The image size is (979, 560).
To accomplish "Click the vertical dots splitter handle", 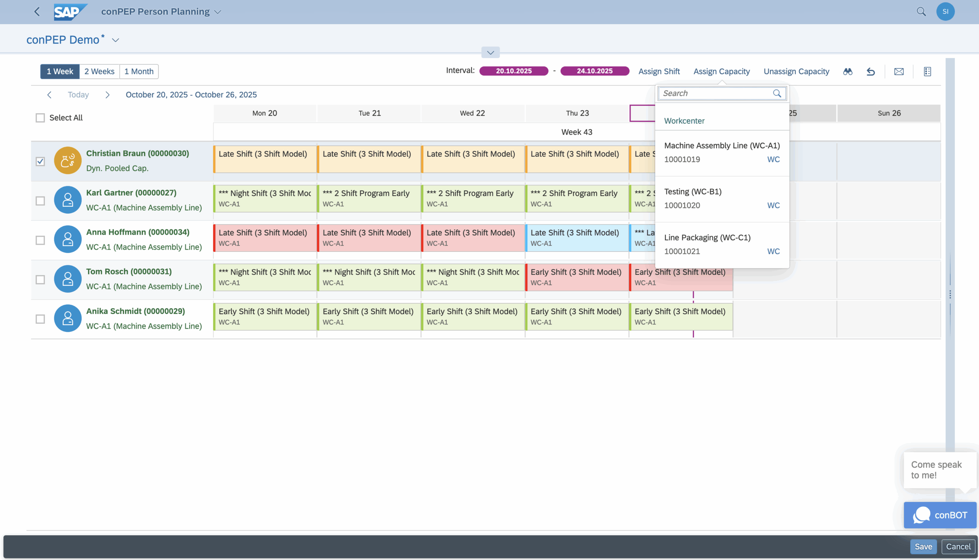I will click(950, 294).
